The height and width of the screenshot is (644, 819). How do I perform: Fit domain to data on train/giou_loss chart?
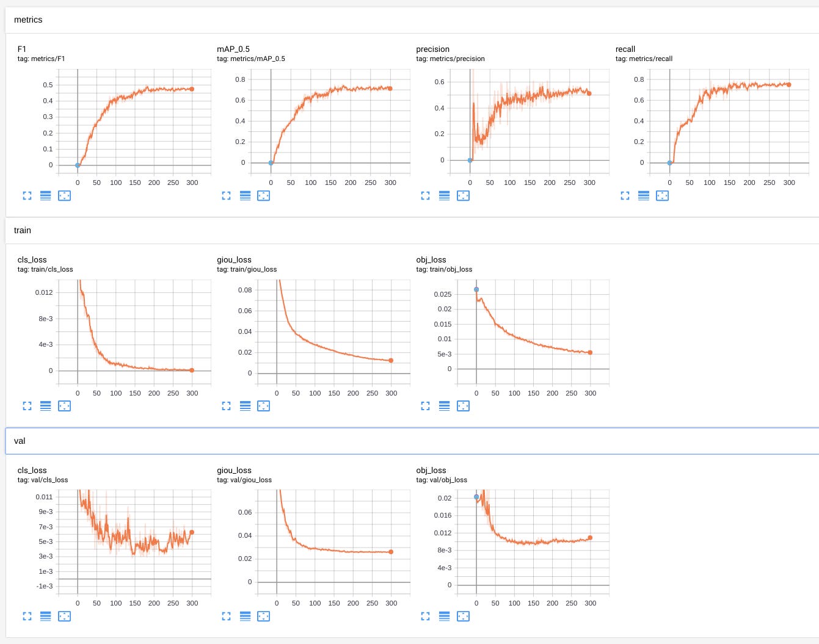click(x=263, y=406)
